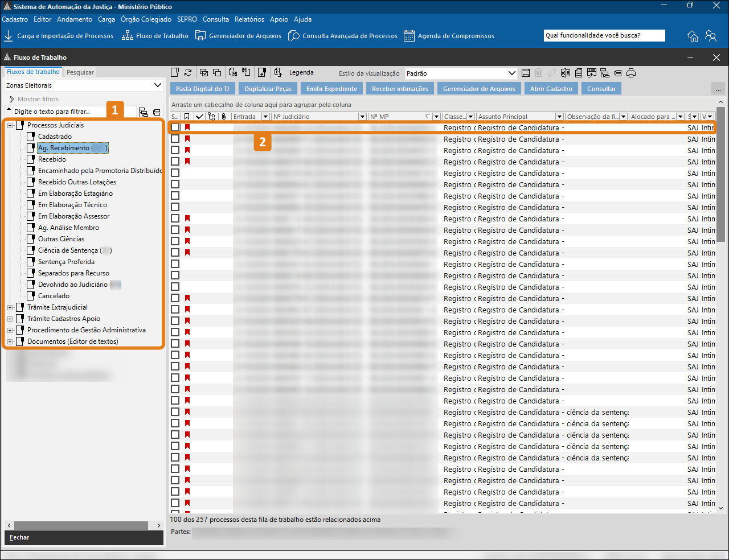Click the refresh icon in the list toolbar
This screenshot has width=729, height=560.
188,73
